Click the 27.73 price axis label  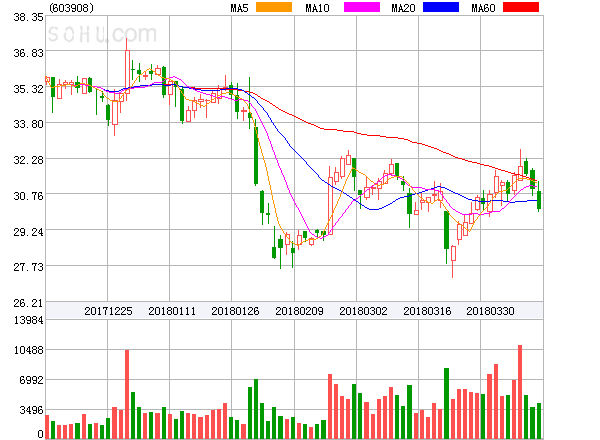[28, 267]
